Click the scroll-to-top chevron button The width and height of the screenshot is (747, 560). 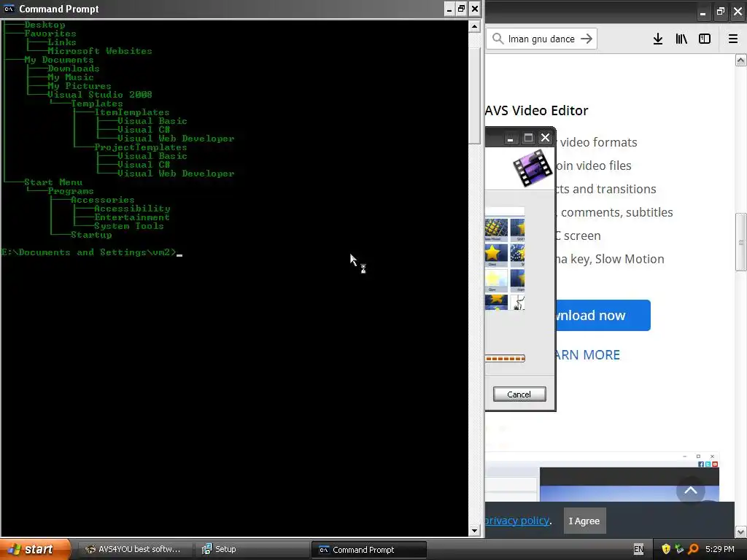pos(691,491)
